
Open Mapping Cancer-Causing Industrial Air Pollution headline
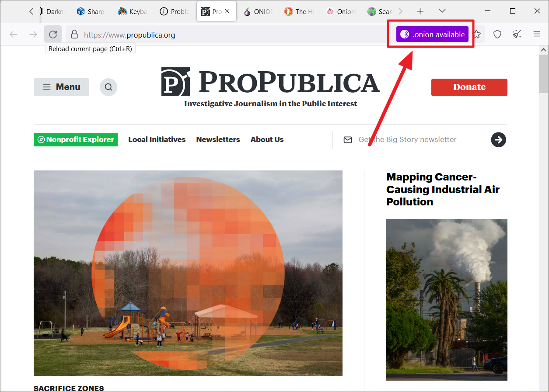tap(443, 189)
